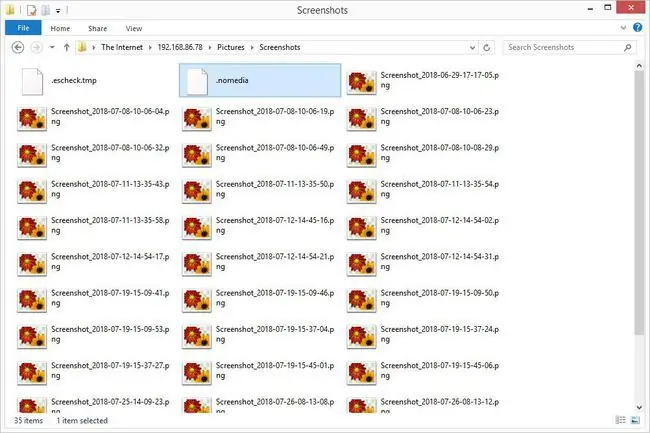650x433 pixels.
Task: Click file name Screenshot_2018-07-19-15-09-50.png
Action: coord(440,298)
